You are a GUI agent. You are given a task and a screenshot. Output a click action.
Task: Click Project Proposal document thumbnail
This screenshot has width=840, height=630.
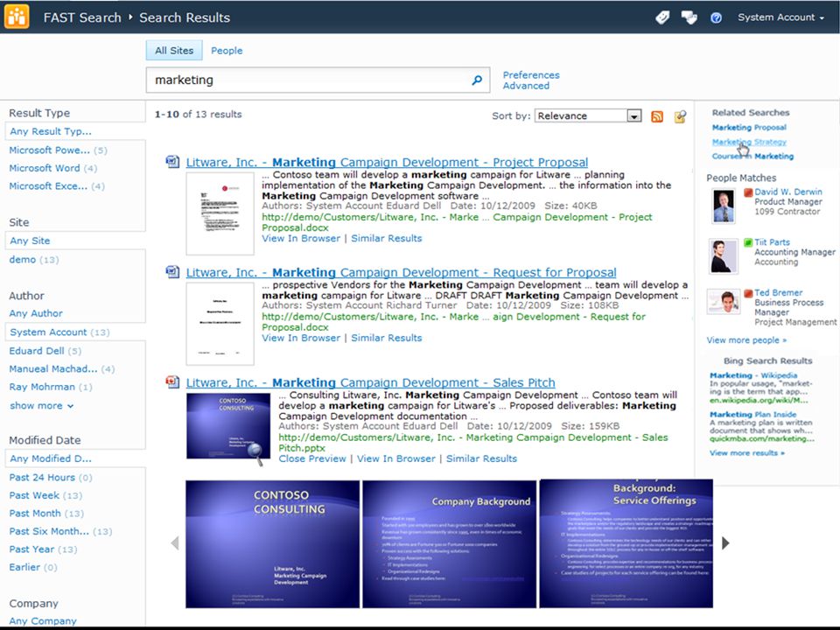[x=220, y=213]
